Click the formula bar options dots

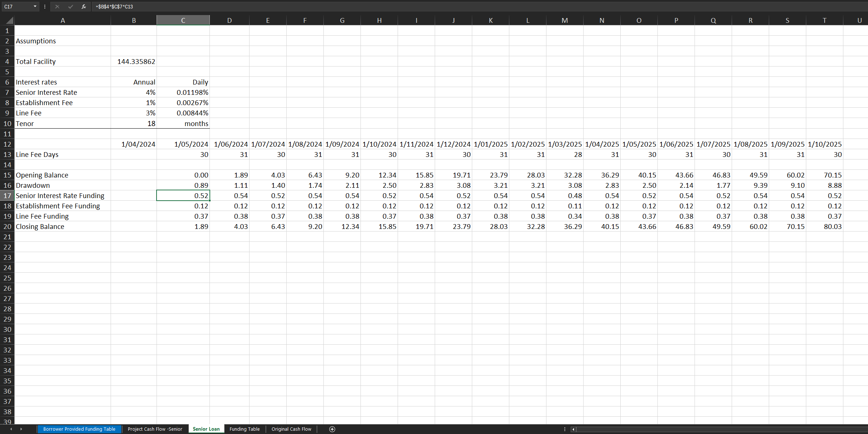pos(45,7)
